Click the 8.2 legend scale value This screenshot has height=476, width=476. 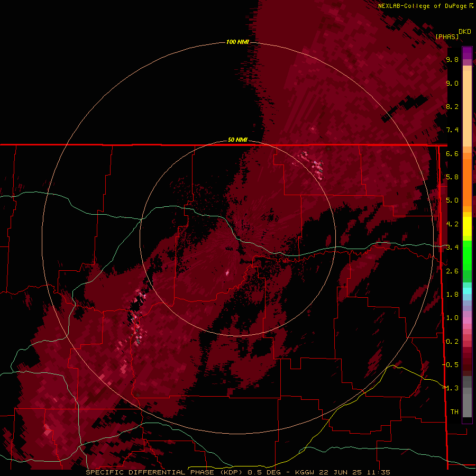[452, 107]
